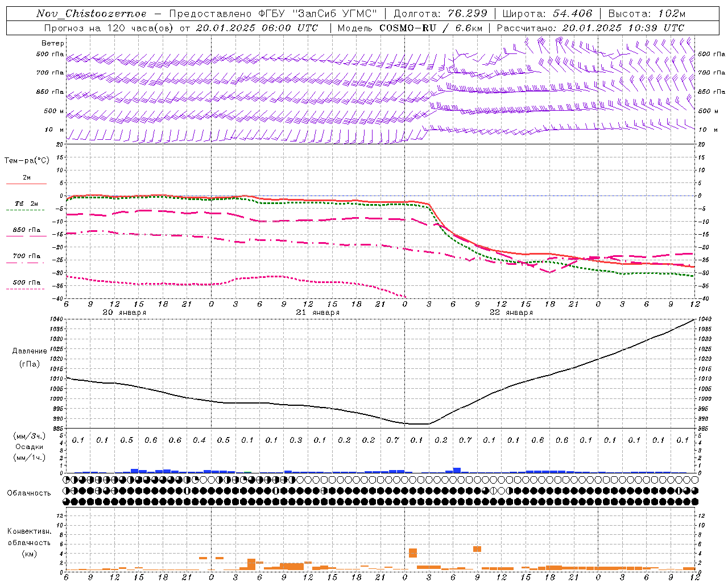Screen dimensions: 728x582
Task: Click the tall orange convective bar at 22 января midnight
Action: (x=413, y=553)
